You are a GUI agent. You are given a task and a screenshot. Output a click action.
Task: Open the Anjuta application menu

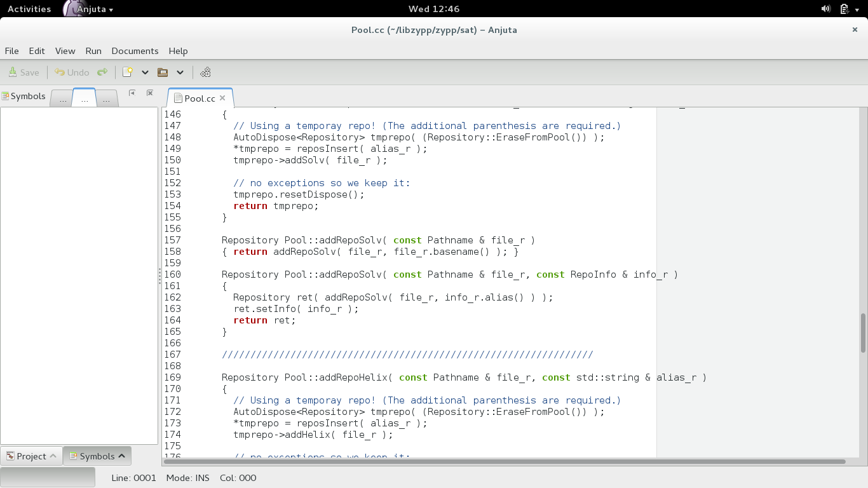pyautogui.click(x=89, y=9)
